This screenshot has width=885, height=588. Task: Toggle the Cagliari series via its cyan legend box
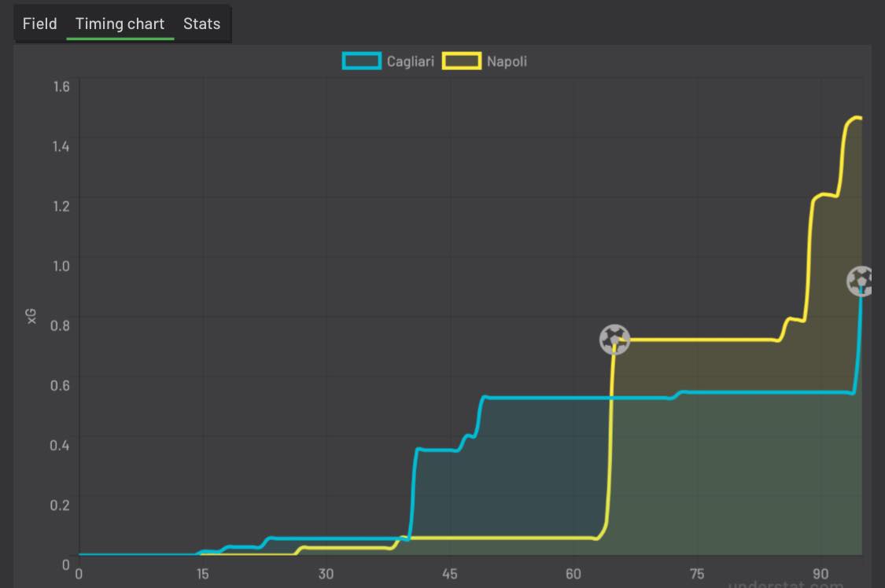click(x=362, y=61)
